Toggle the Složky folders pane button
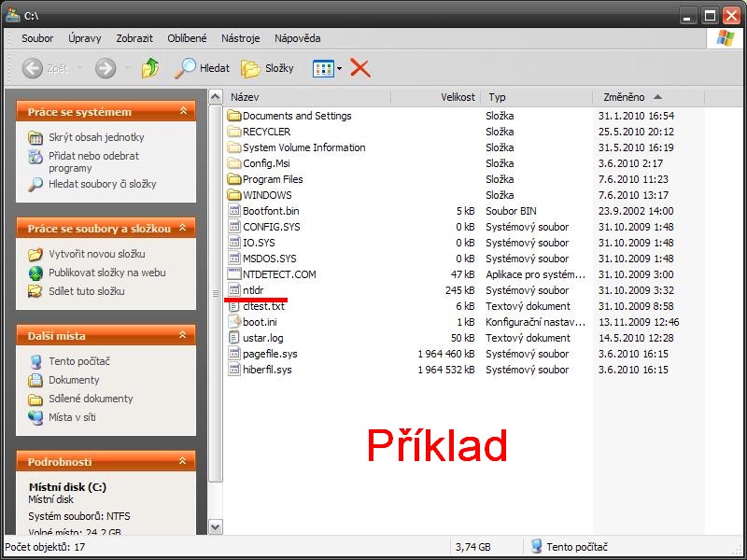The image size is (747, 560). coord(267,68)
